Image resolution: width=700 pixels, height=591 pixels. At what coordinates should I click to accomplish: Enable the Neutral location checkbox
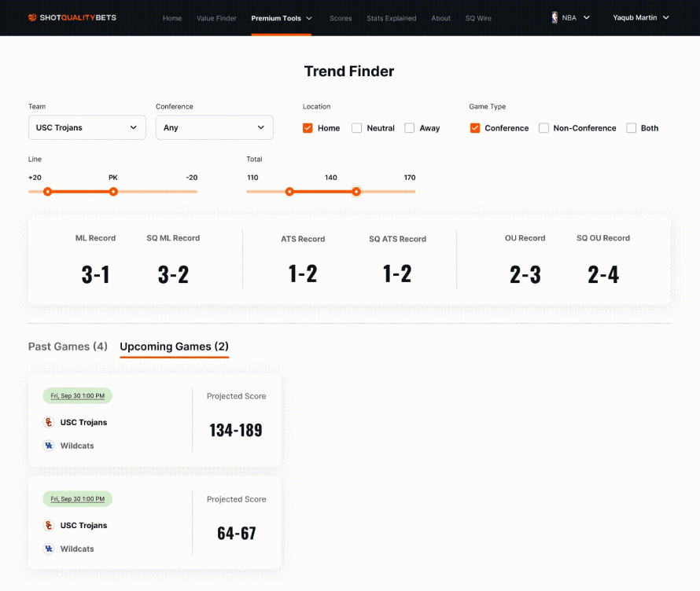pyautogui.click(x=357, y=128)
